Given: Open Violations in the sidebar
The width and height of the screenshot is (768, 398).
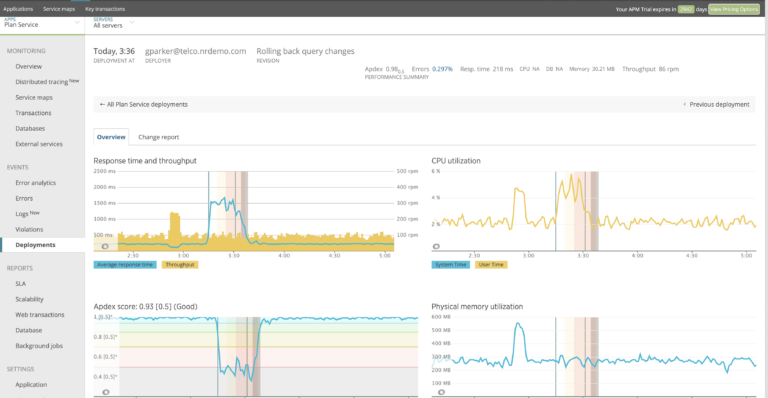Looking at the screenshot, I should (x=29, y=229).
